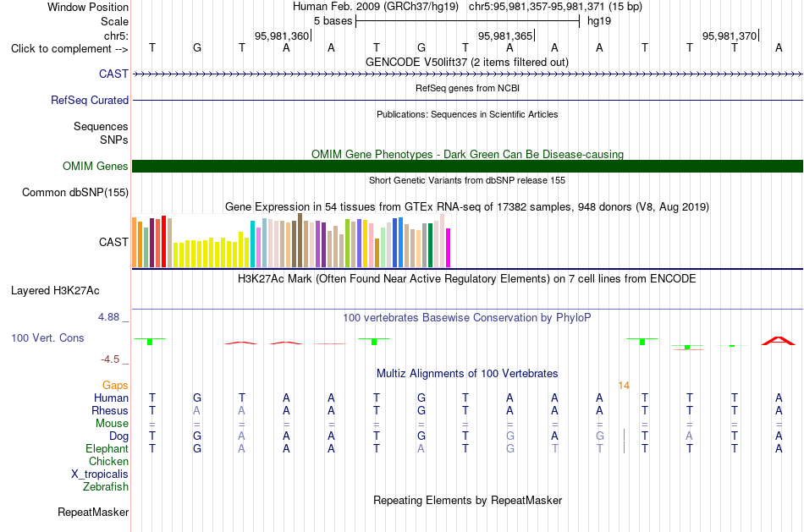The image size is (804, 532).
Task: Open the Publications sequences track title
Action: pyautogui.click(x=467, y=114)
